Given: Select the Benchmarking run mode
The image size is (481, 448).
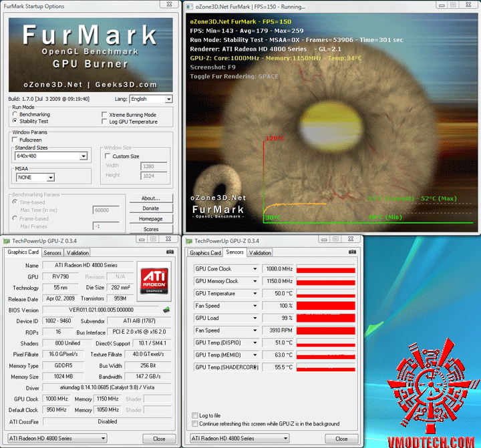Looking at the screenshot, I should 15,114.
